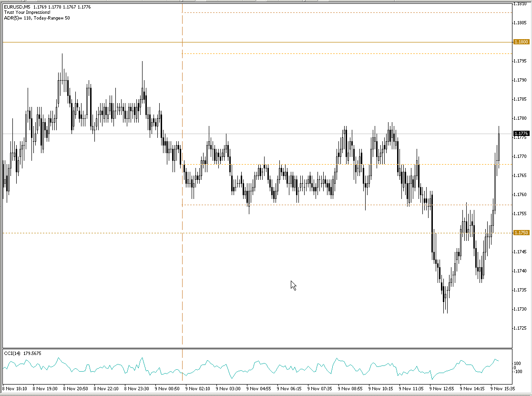Click the dotted orange line at 1.1750
532x396 pixels.
tap(257, 233)
